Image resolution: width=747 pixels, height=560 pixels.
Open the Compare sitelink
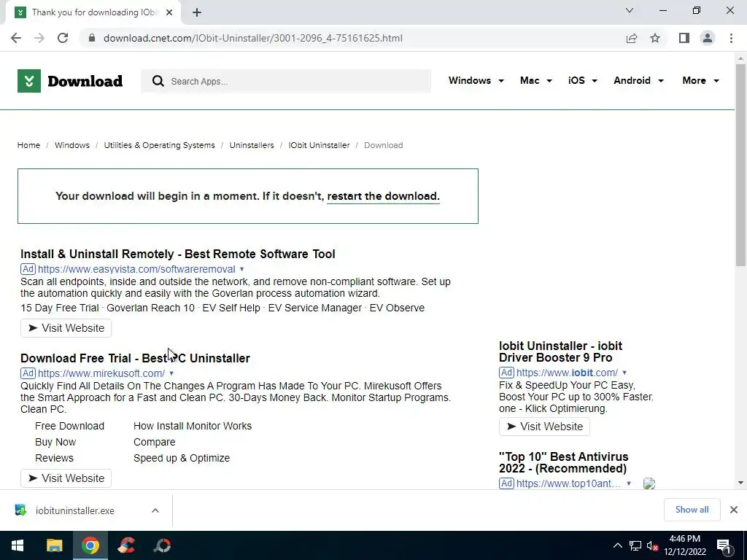point(155,443)
